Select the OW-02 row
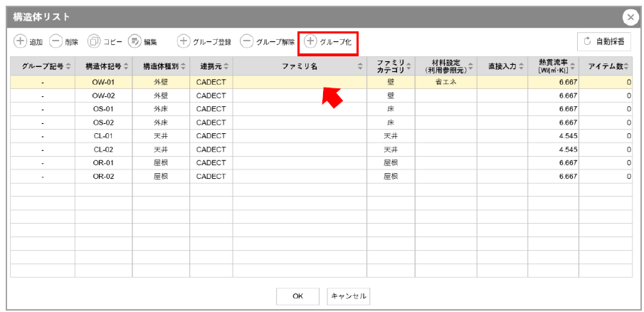 [x=103, y=95]
